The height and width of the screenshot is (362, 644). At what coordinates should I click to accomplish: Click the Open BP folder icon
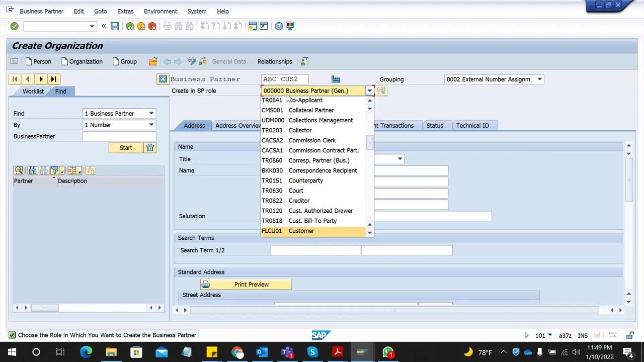pos(153,61)
